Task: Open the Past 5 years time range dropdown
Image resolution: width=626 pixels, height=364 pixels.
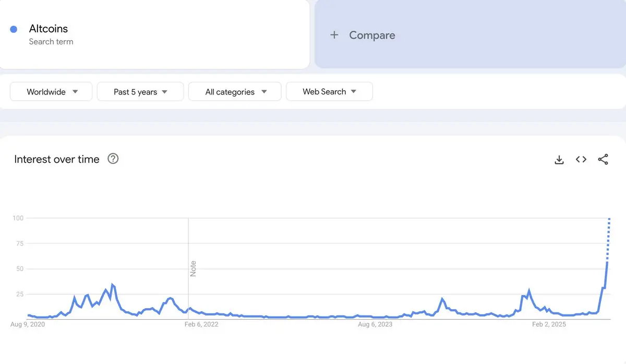Action: [140, 91]
